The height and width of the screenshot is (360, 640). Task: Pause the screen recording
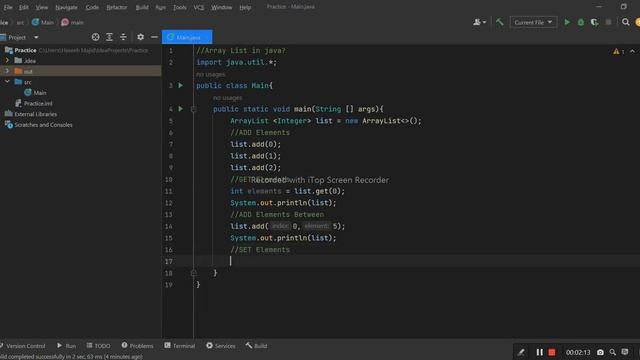tap(539, 352)
